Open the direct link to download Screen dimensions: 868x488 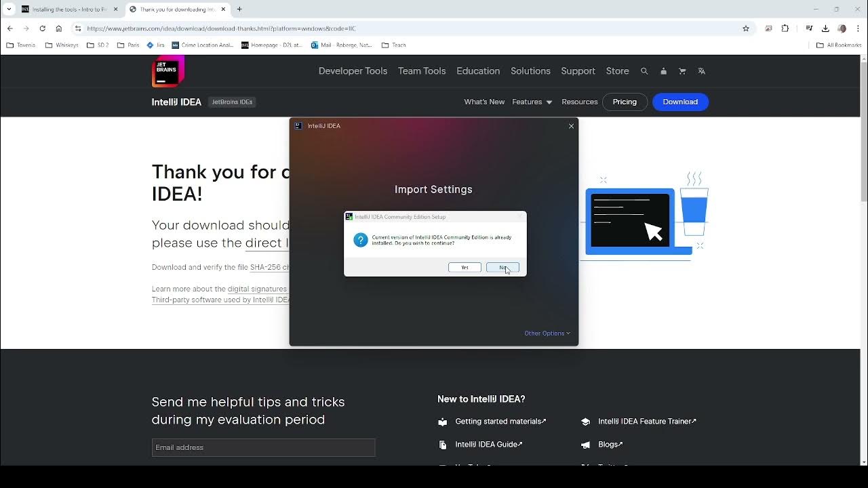(267, 243)
